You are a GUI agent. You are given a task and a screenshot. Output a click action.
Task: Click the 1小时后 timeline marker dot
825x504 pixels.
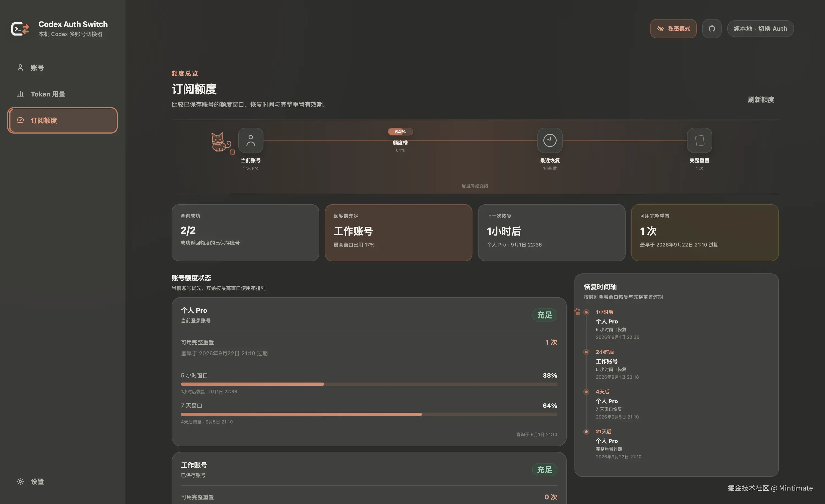(x=586, y=312)
